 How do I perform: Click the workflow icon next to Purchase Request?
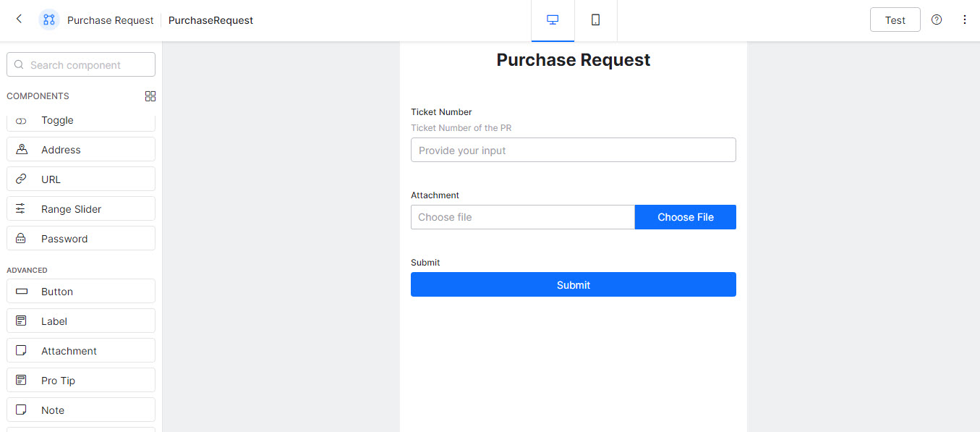pos(48,20)
